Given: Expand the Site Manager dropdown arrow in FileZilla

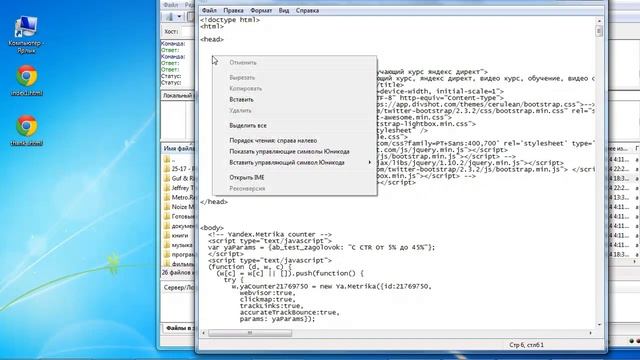Looking at the screenshot, I should point(179,17).
